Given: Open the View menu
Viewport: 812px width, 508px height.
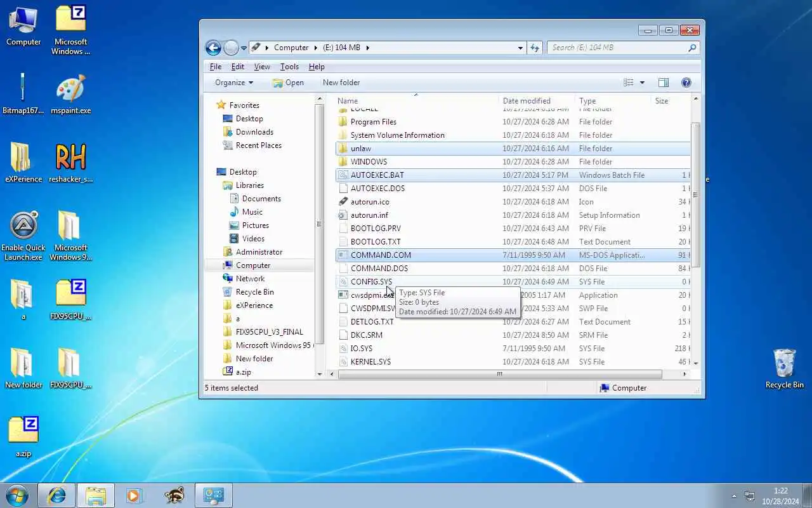Looking at the screenshot, I should 262,67.
